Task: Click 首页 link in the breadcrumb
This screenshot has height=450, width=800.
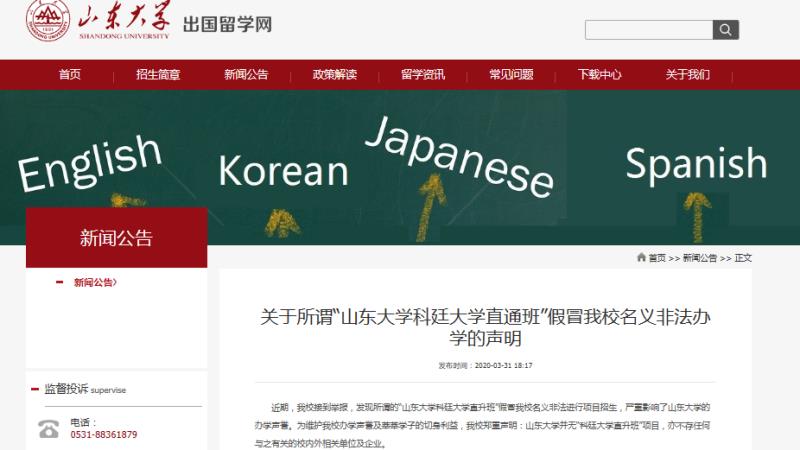Action: pyautogui.click(x=657, y=258)
